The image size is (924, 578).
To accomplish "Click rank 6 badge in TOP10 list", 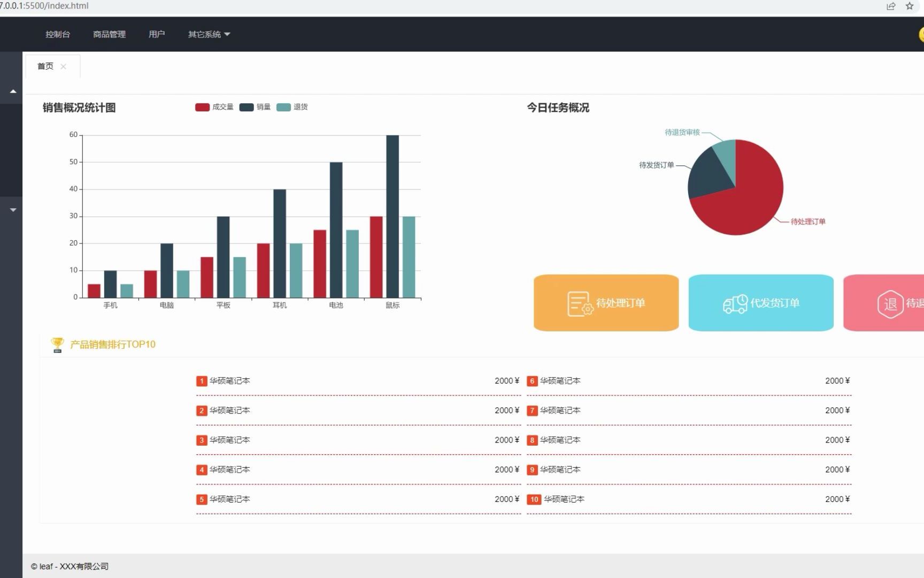I will (532, 381).
